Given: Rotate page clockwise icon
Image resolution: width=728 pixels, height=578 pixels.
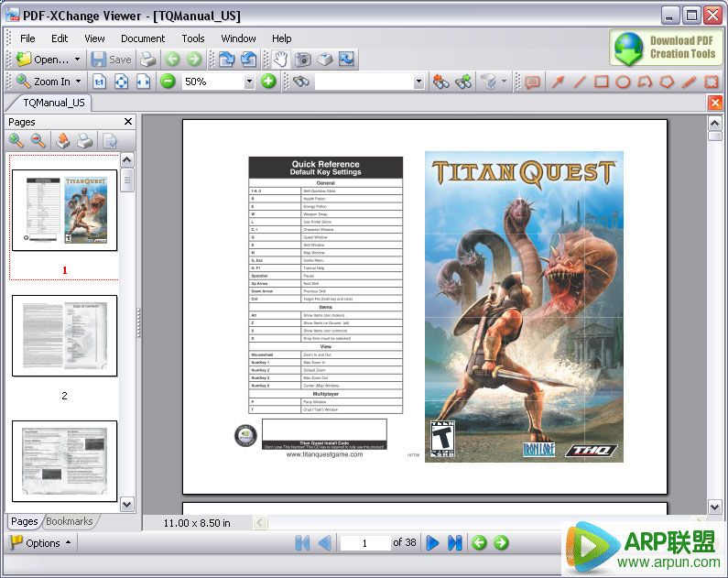Looking at the screenshot, I should tap(226, 60).
